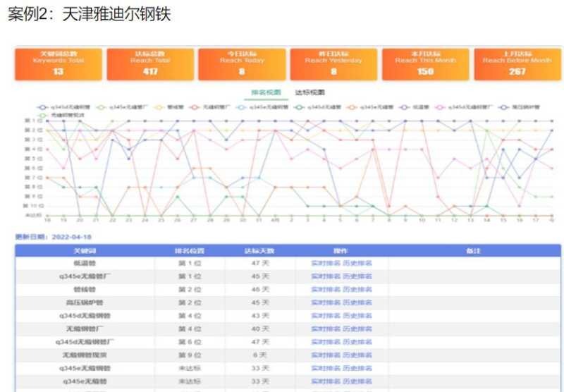
Task: Open 历史排名 for keyword q345e无缝钢管
Action: (x=357, y=368)
